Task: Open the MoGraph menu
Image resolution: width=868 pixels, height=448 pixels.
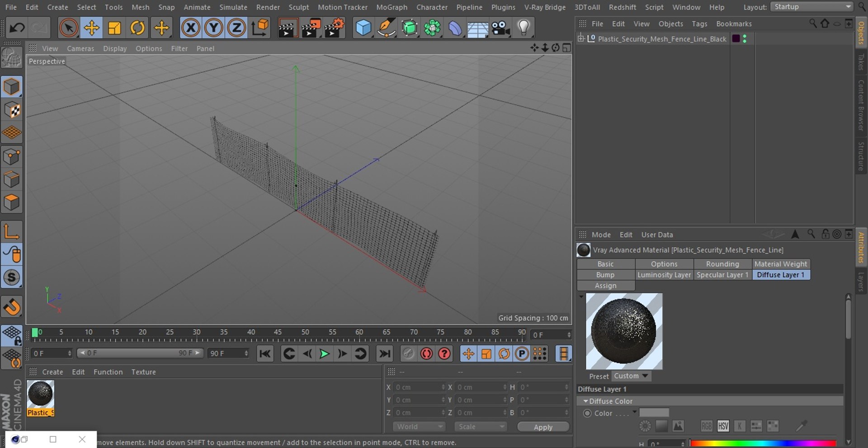Action: point(392,7)
